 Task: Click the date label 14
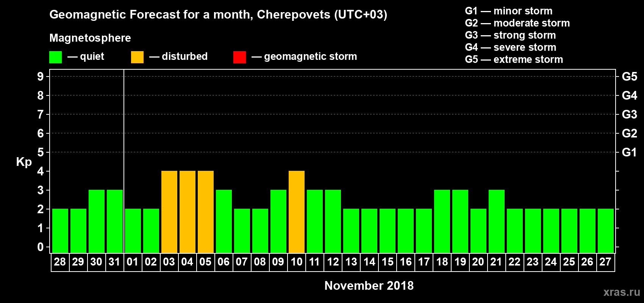pyautogui.click(x=369, y=262)
